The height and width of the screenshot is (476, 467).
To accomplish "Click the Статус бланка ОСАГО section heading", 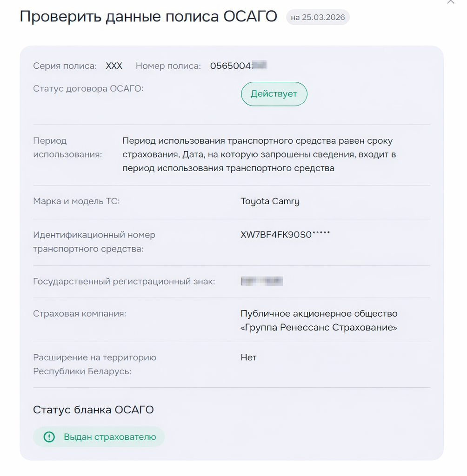I will tap(93, 410).
